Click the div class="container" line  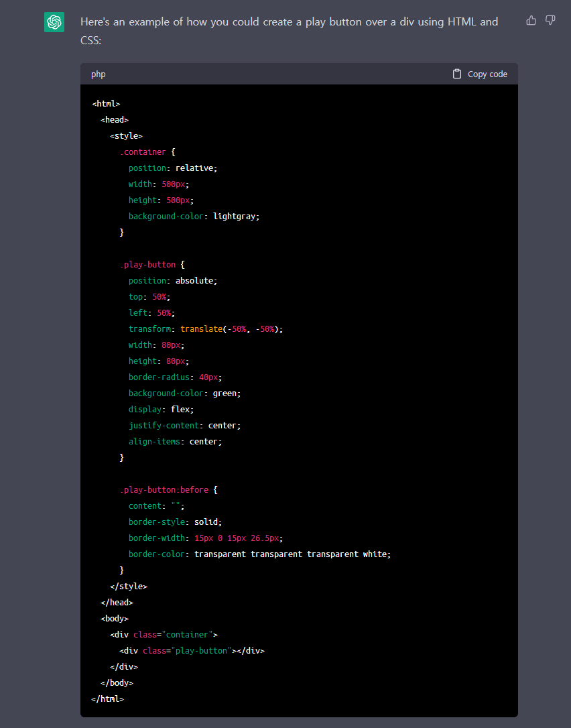[164, 635]
